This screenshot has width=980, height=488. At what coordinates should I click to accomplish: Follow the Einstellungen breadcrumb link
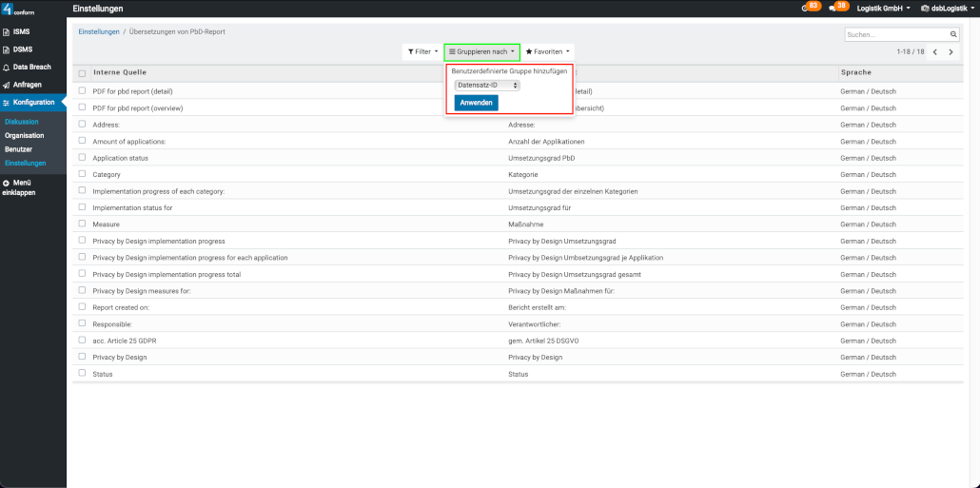[99, 31]
